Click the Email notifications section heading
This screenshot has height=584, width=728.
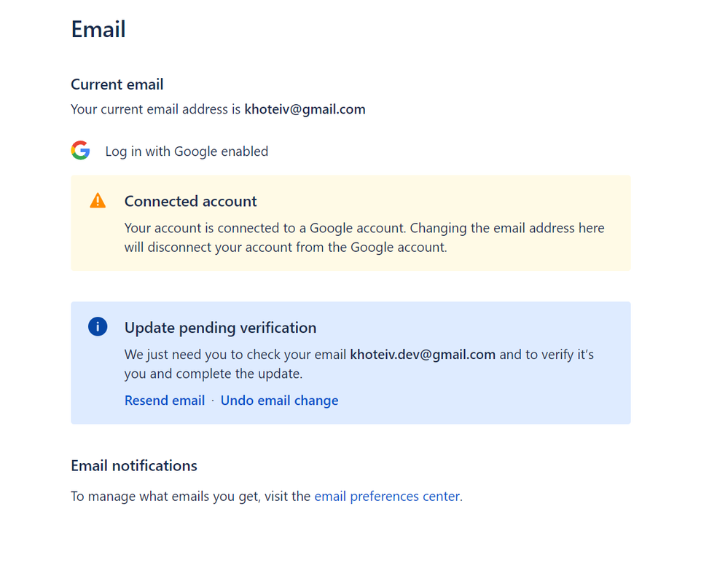click(133, 466)
